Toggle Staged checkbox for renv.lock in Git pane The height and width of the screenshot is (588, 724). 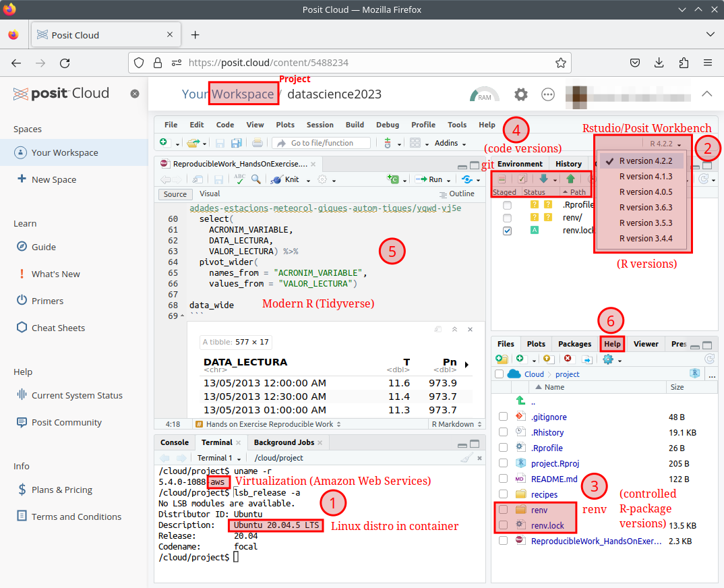pos(507,231)
